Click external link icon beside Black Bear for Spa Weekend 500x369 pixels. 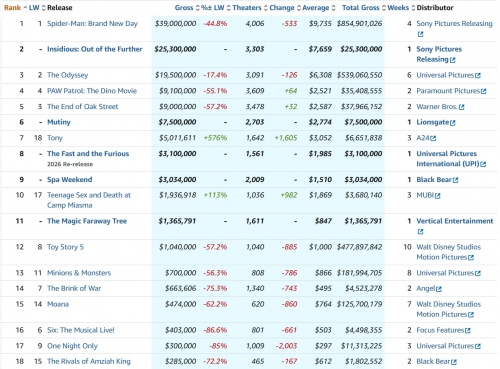(x=455, y=180)
